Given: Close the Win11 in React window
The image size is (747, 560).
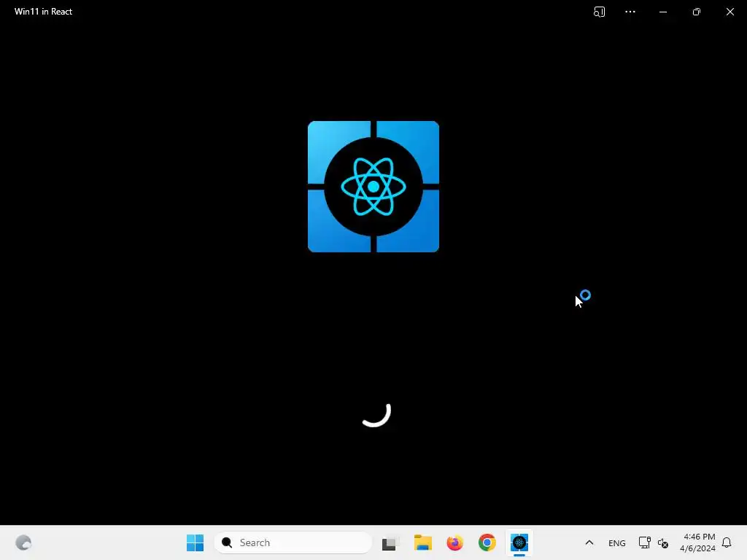Looking at the screenshot, I should tap(729, 12).
